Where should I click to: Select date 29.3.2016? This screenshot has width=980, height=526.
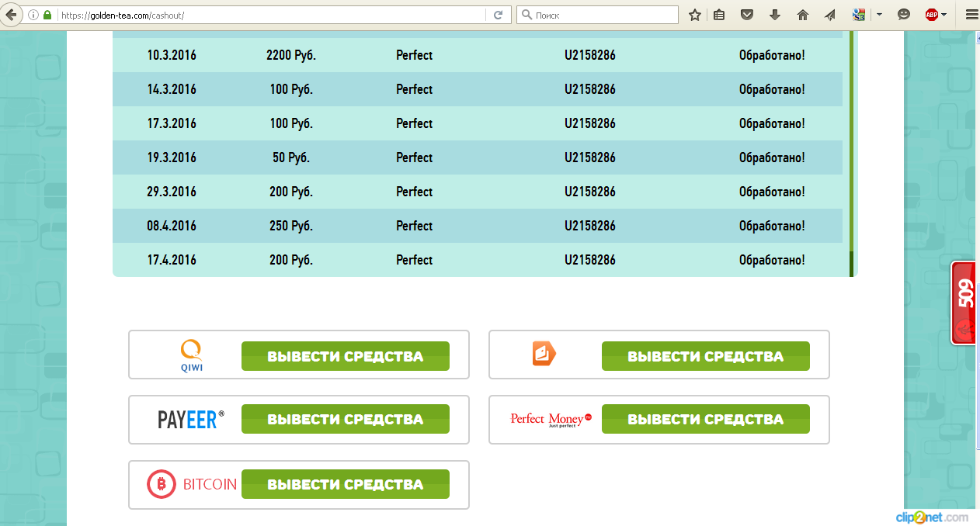[172, 192]
